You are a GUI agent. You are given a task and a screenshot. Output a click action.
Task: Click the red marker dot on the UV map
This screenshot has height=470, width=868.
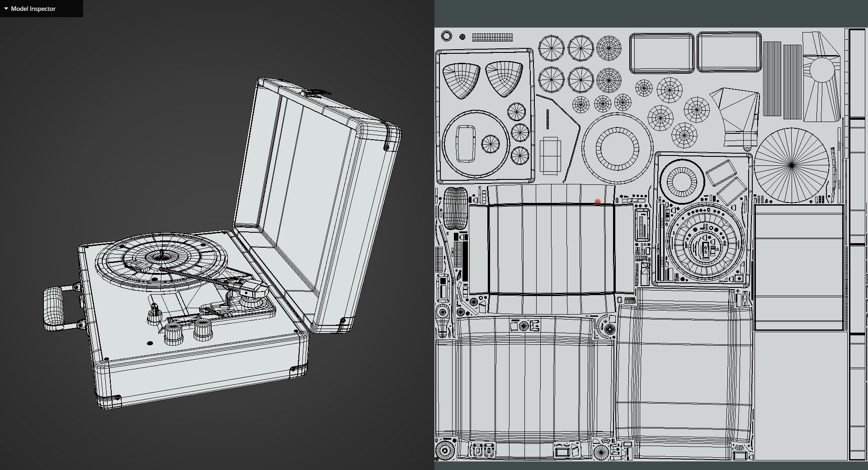point(598,202)
